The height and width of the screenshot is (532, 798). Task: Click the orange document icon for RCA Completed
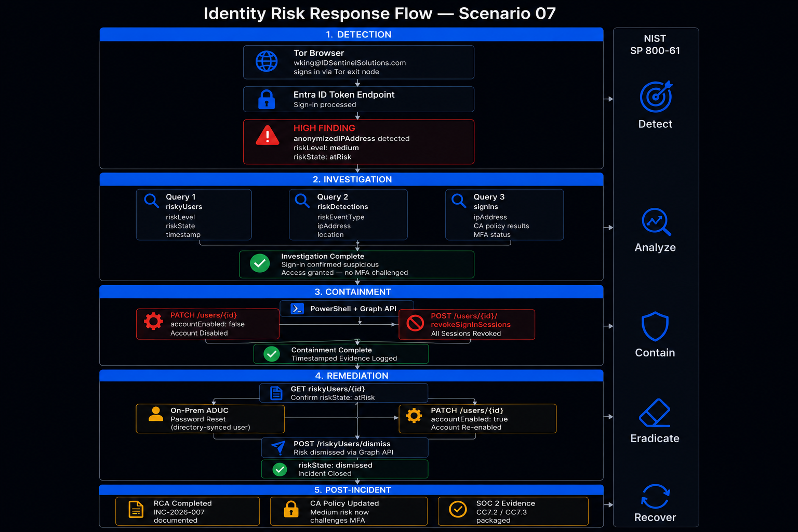pos(136,510)
